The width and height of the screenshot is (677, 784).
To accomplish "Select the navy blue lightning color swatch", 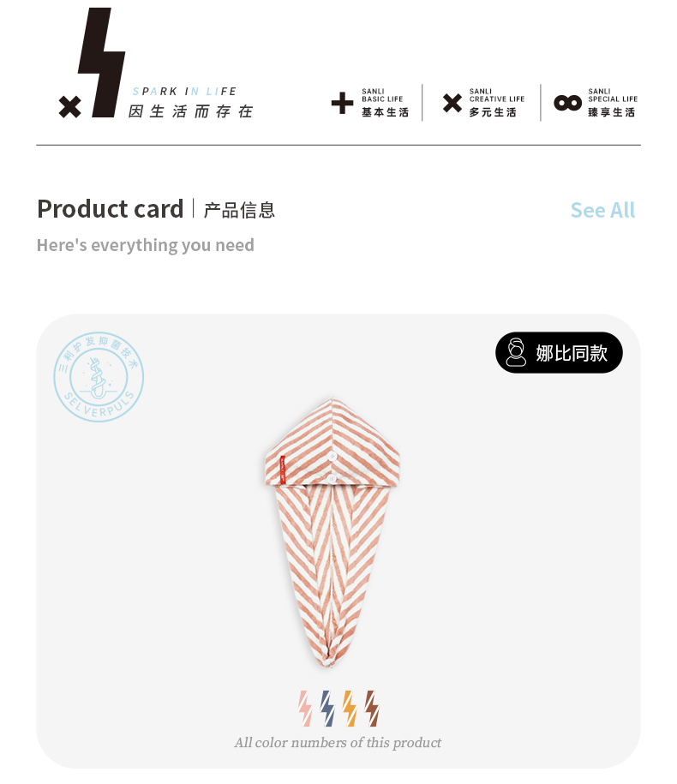I will click(x=327, y=709).
